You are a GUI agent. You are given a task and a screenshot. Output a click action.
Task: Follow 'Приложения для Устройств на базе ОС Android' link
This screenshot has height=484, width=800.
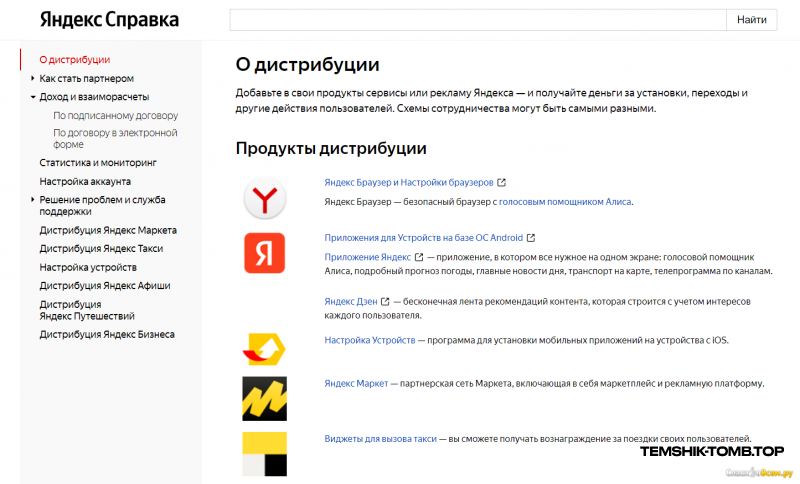[x=423, y=238]
